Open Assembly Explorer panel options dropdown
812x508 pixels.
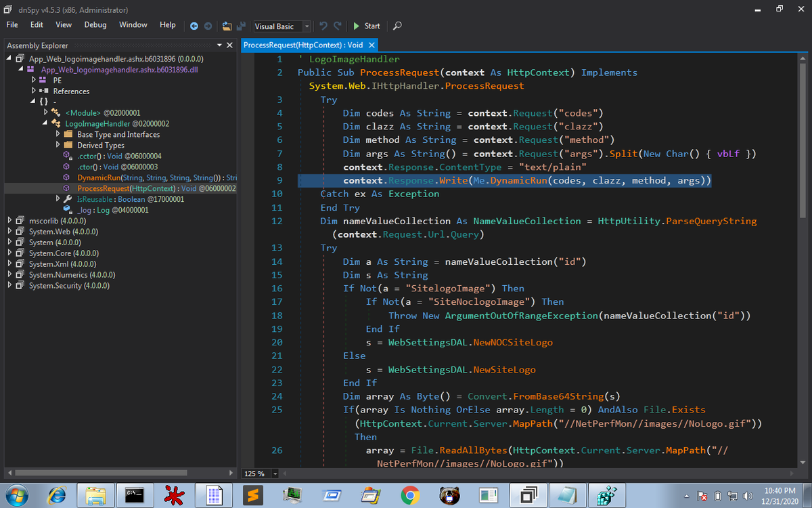219,45
